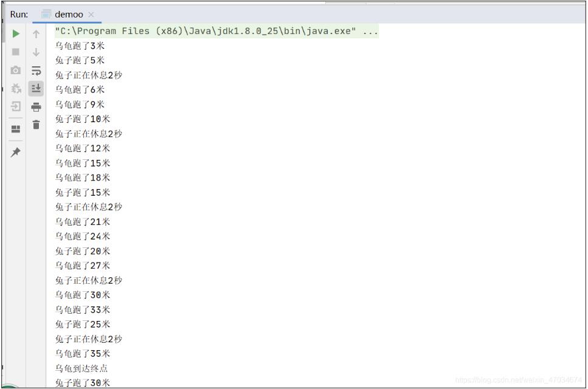Click the line 乌龟跑了35米

tap(83, 354)
